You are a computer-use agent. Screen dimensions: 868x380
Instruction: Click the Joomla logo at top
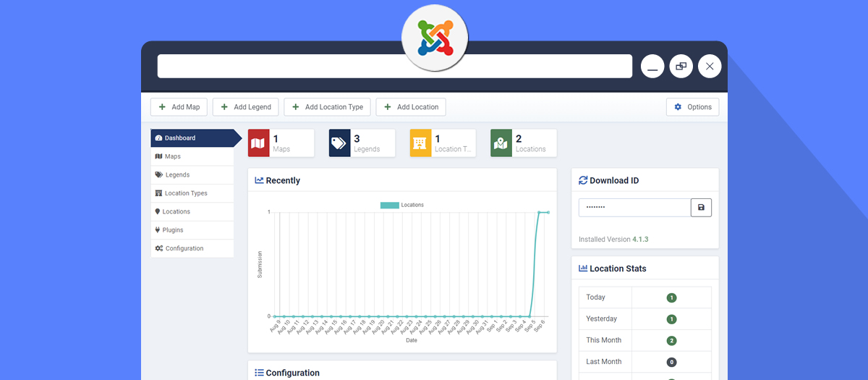(x=435, y=37)
